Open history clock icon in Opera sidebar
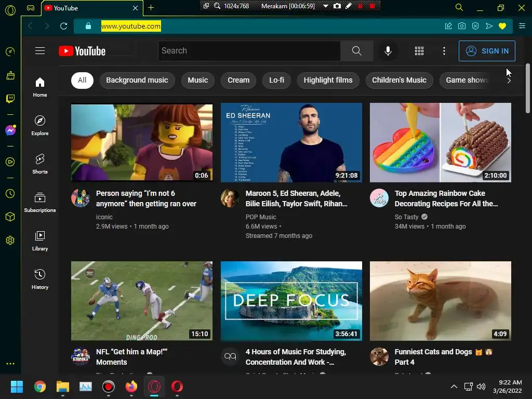 10,193
